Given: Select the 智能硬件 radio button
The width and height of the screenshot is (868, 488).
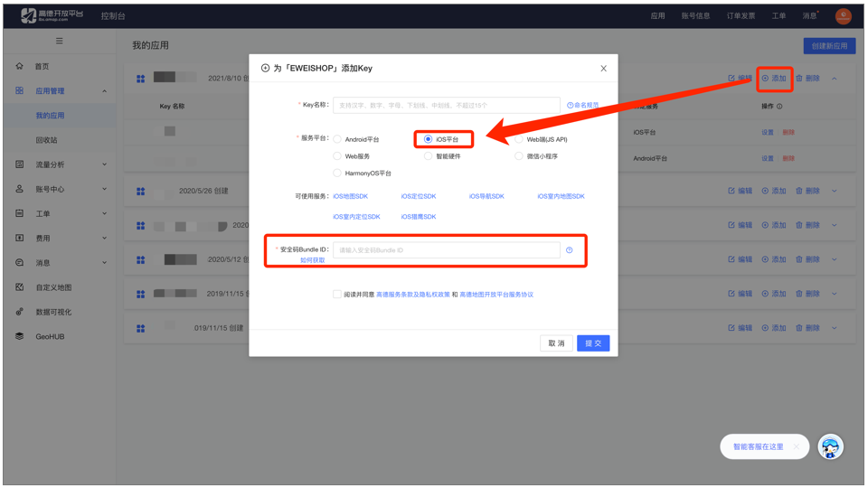Looking at the screenshot, I should pos(428,156).
